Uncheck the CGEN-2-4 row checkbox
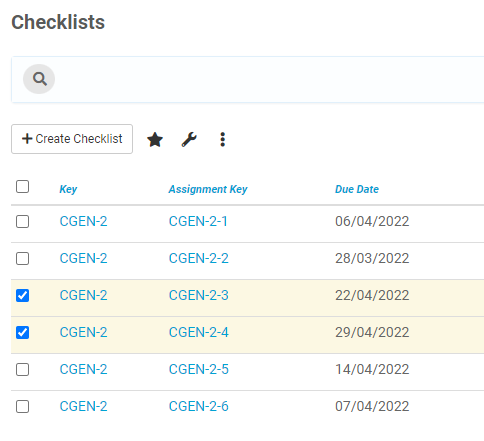 tap(22, 332)
